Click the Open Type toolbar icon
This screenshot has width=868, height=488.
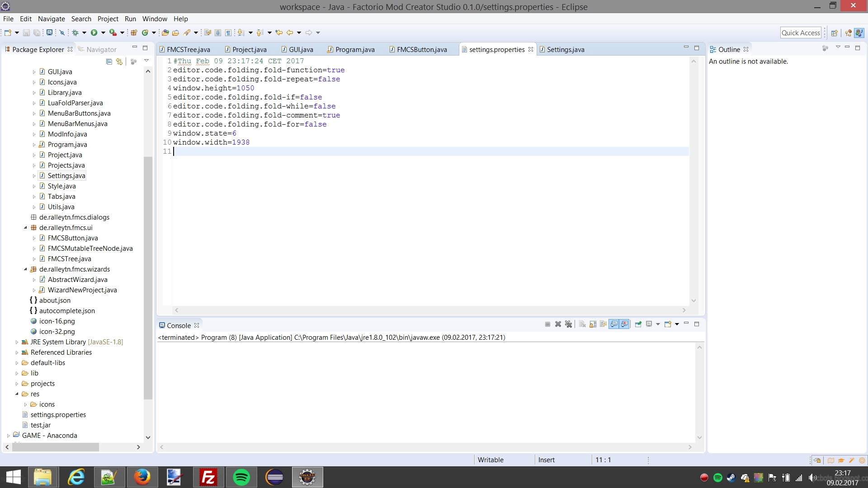click(x=165, y=33)
